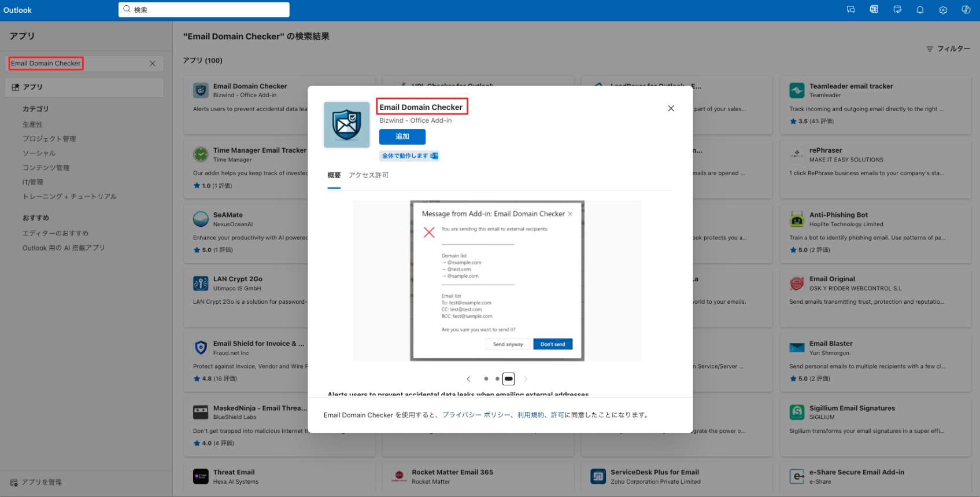Click the add-in message preview screenshot

click(497, 281)
